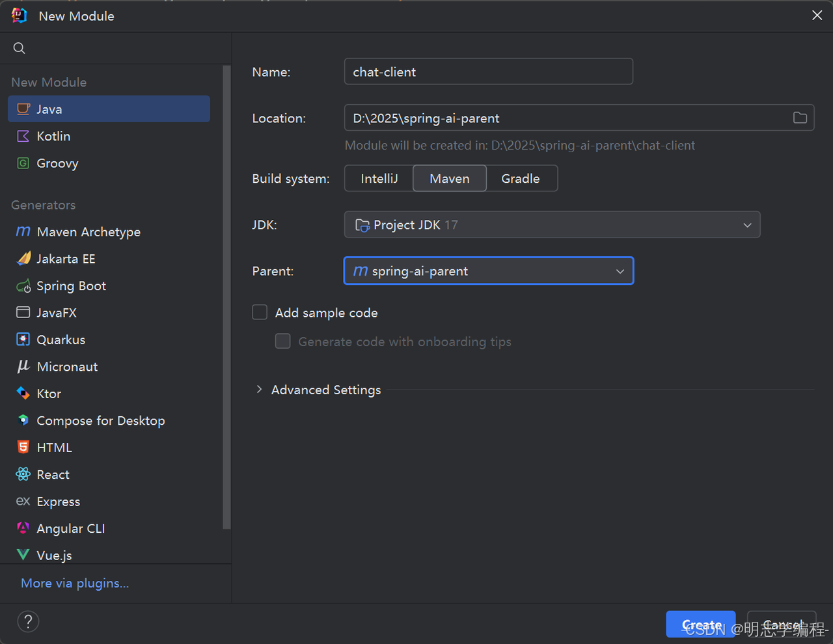Set build system to IntelliJ
833x644 pixels.
point(379,178)
